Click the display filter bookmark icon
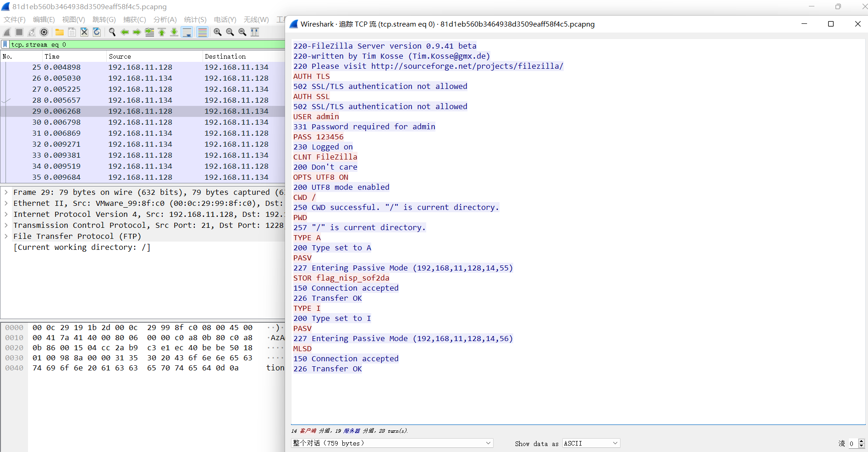 click(x=5, y=44)
